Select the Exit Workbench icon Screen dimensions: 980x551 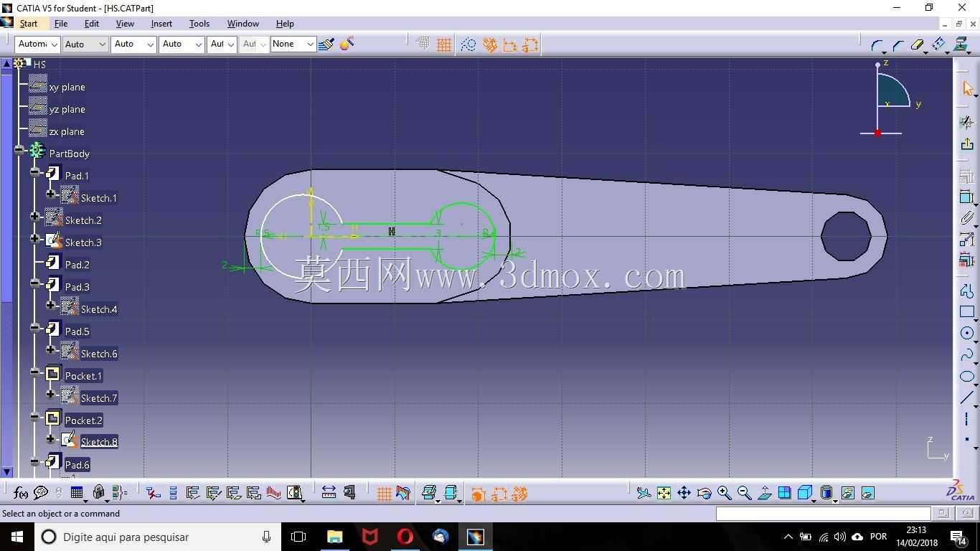tap(967, 144)
